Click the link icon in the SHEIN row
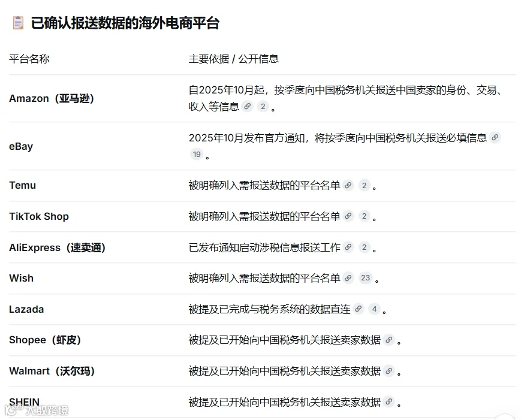This screenshot has height=420, width=521. [389, 402]
